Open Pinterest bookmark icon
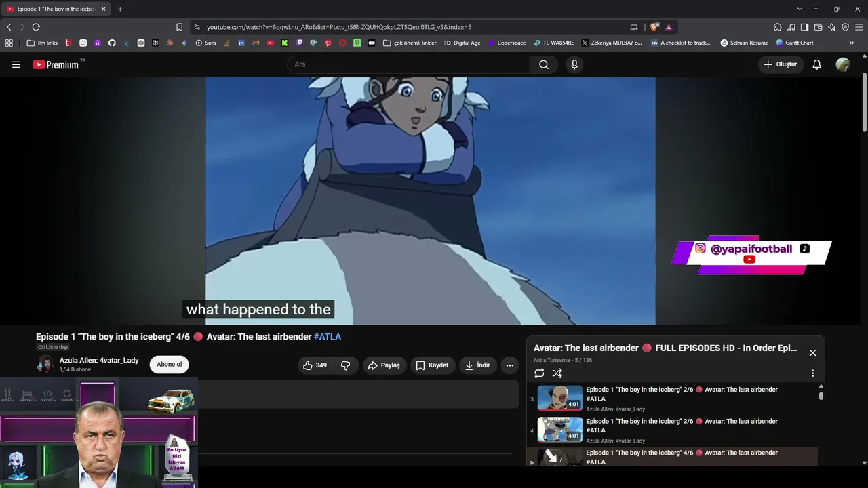Image resolution: width=868 pixels, height=488 pixels. (328, 43)
